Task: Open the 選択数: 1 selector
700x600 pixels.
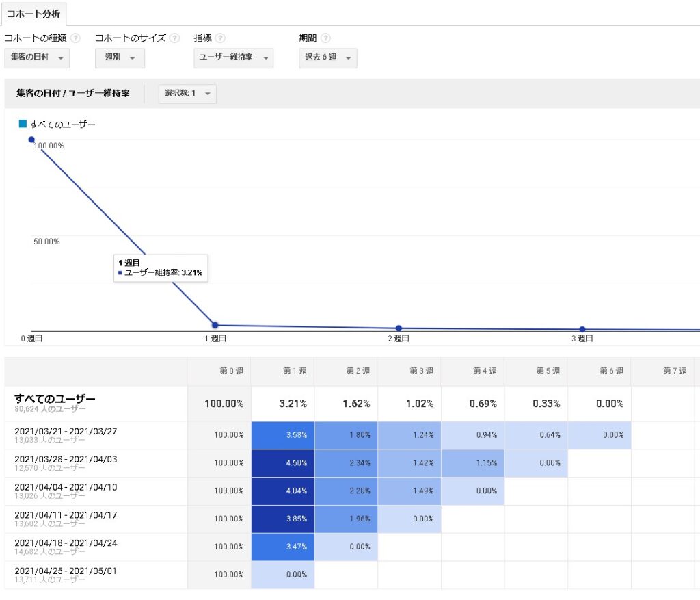Action: point(187,94)
